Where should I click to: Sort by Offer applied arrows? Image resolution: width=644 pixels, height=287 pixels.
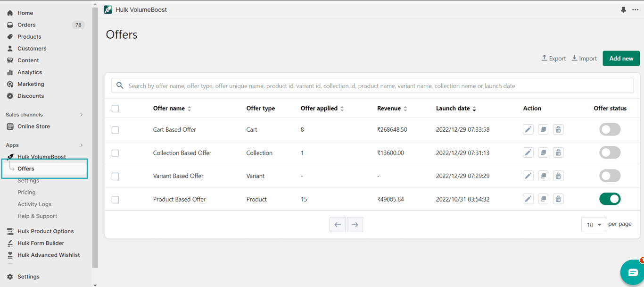342,109
